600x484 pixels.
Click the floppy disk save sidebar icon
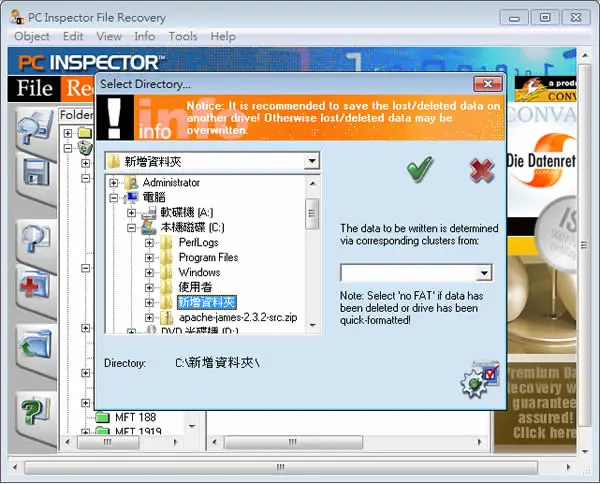pos(36,173)
